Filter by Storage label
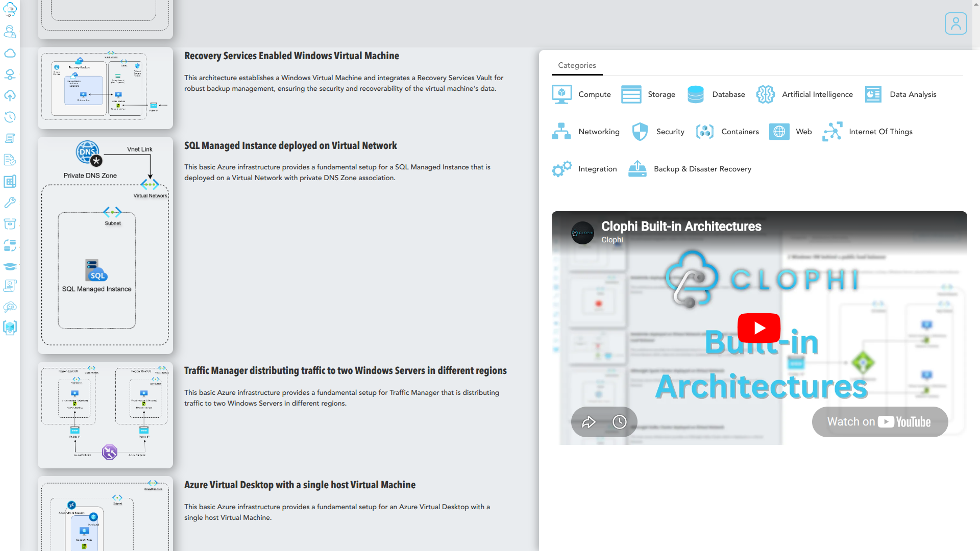Screen dimensions: 980x551 coord(661,94)
